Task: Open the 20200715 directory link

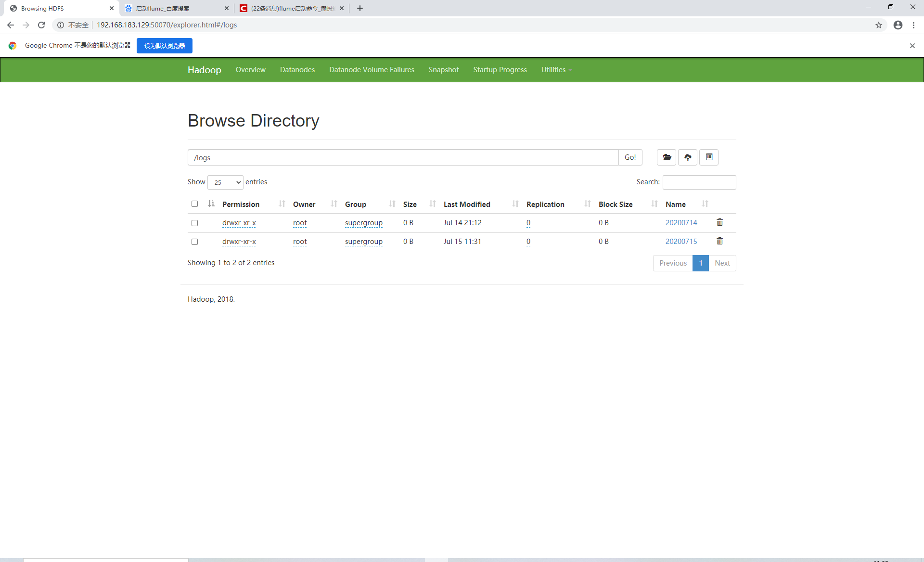Action: click(x=681, y=241)
